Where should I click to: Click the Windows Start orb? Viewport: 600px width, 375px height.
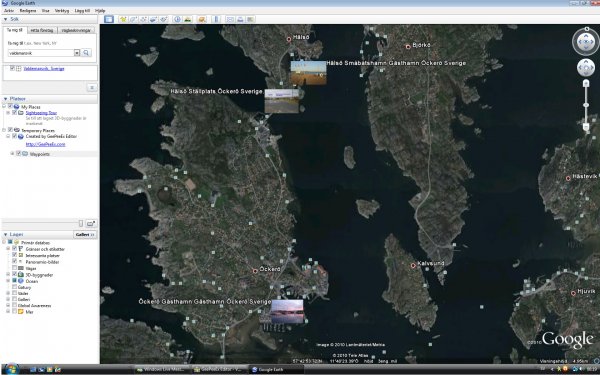[x=11, y=369]
